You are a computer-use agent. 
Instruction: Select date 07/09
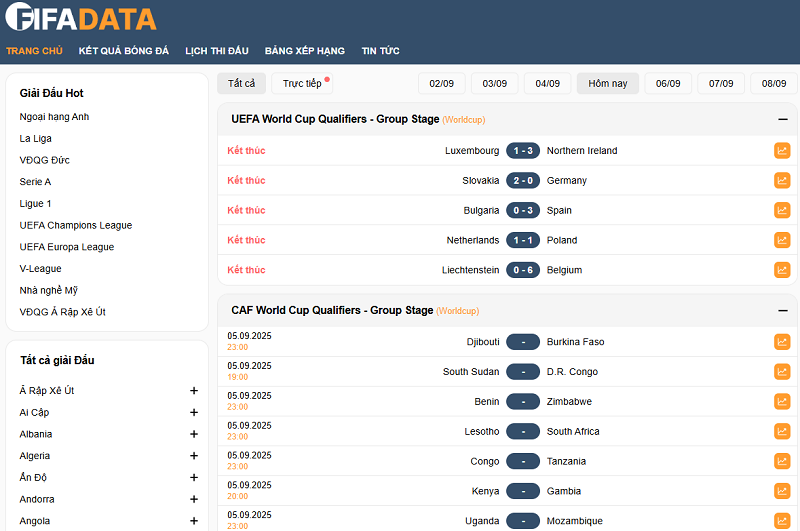721,83
